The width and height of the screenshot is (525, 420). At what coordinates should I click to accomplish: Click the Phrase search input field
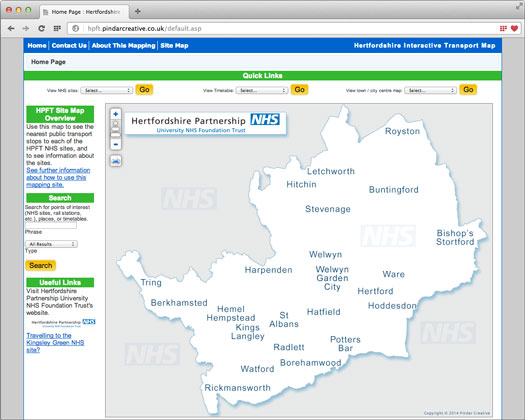coord(51,225)
